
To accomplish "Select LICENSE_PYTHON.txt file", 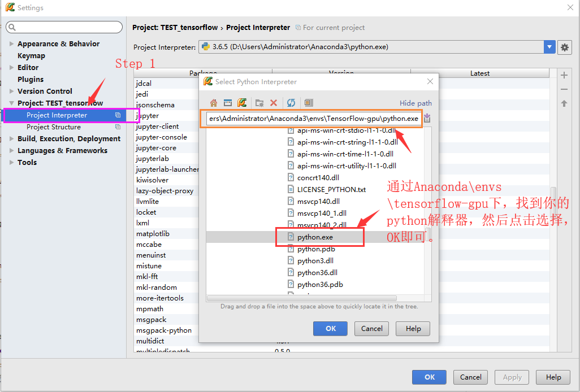I will click(x=331, y=190).
